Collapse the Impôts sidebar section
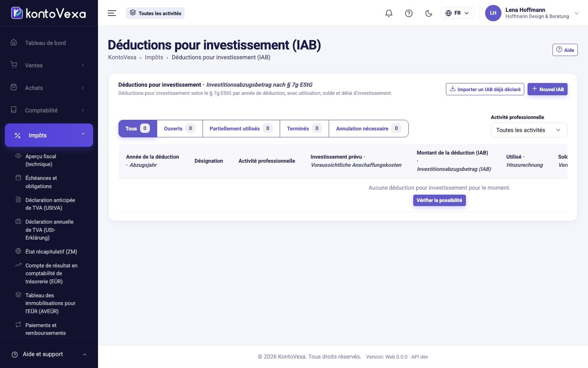Viewport: 588px width, 368px height. [x=49, y=135]
